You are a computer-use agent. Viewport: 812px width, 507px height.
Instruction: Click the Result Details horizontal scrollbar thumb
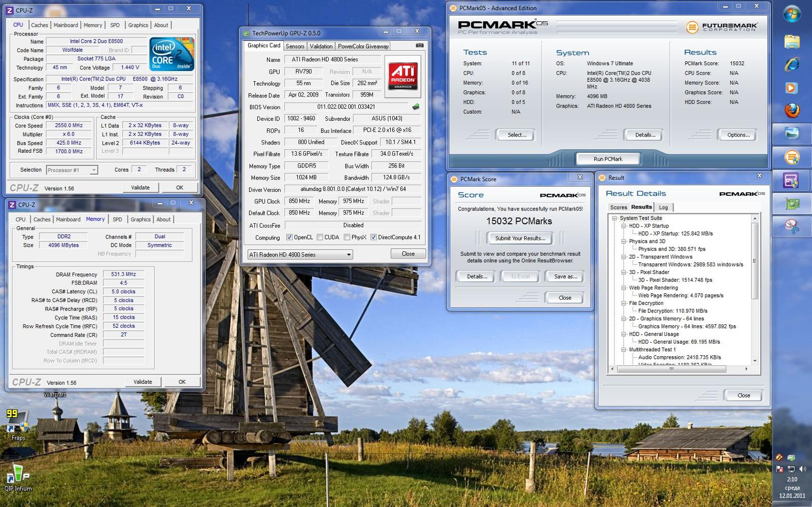pos(671,369)
